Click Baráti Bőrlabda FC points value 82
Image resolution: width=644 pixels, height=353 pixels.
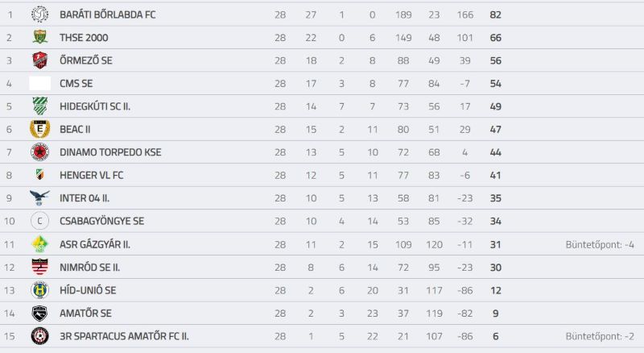pyautogui.click(x=495, y=15)
